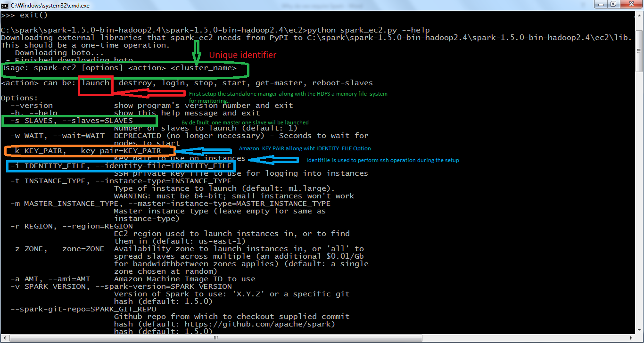Click 'Amazon Machine Image ID to use'
644x343 pixels.
pyautogui.click(x=184, y=279)
